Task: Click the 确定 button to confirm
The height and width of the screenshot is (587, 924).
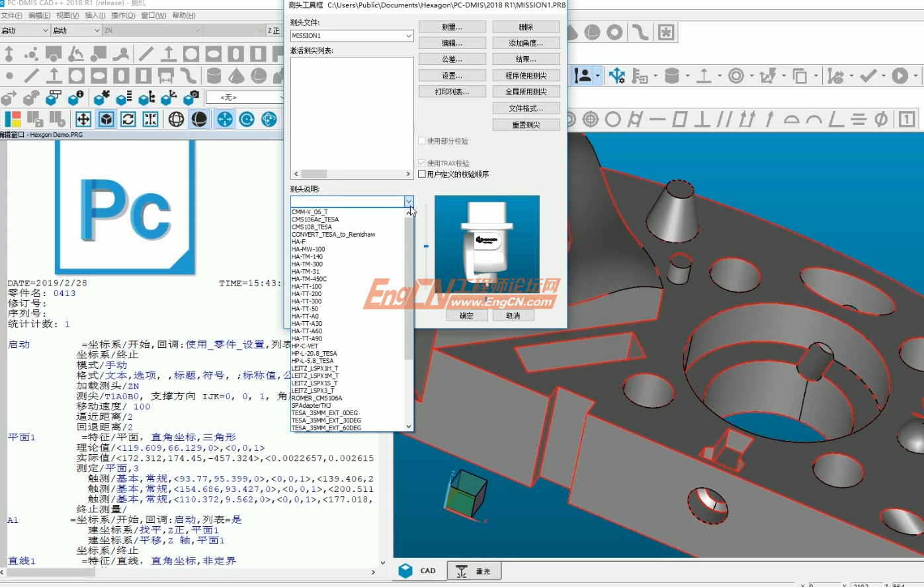Action: point(466,315)
